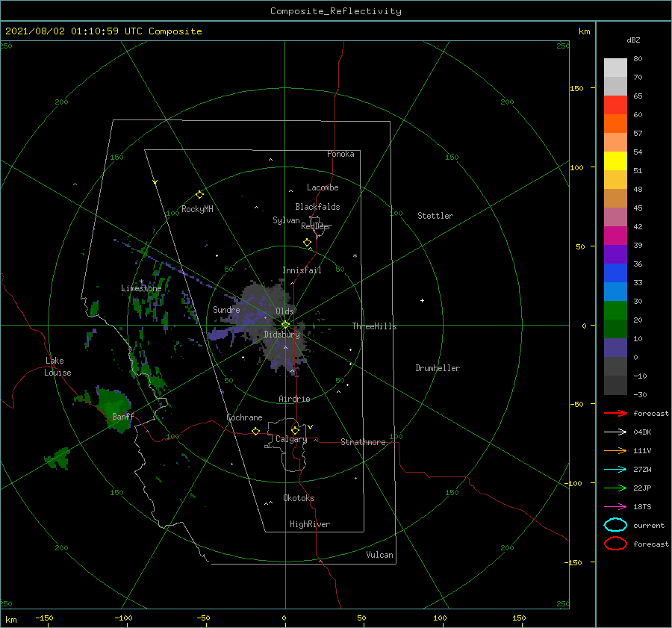Click the cyan current ellipse legend icon
The height and width of the screenshot is (628, 672).
click(x=615, y=525)
